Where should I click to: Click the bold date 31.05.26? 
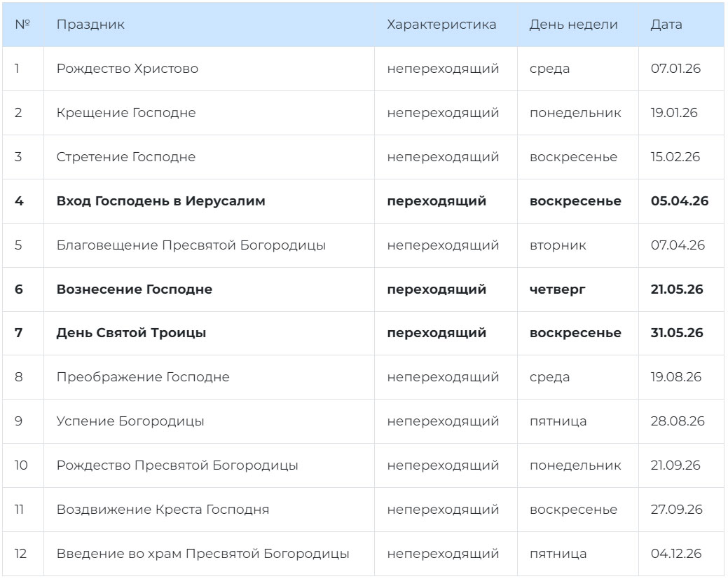(x=676, y=333)
